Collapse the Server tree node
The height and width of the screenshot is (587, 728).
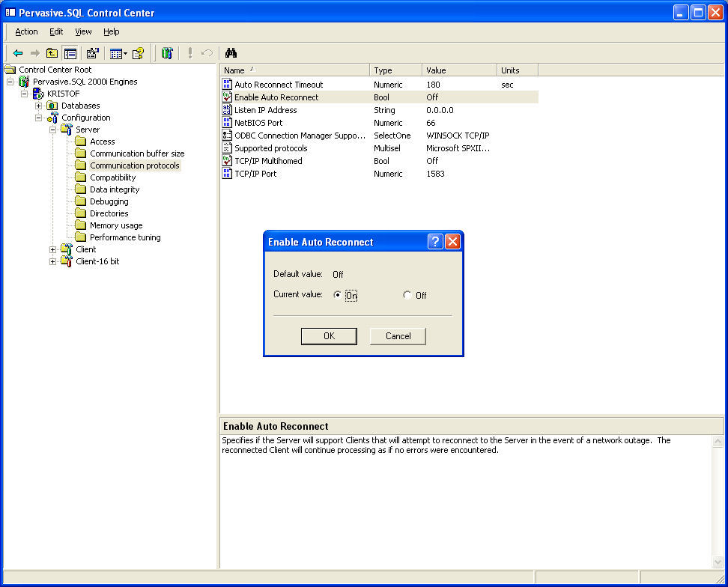(x=53, y=130)
